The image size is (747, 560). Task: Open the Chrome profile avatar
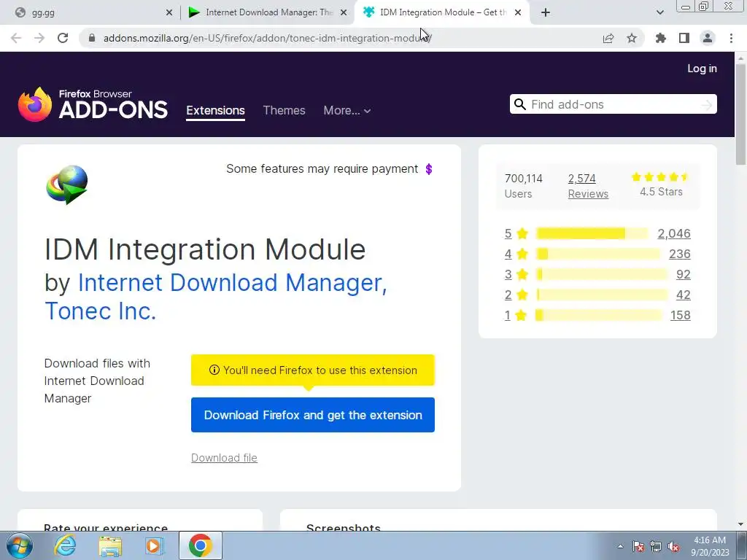click(x=708, y=38)
